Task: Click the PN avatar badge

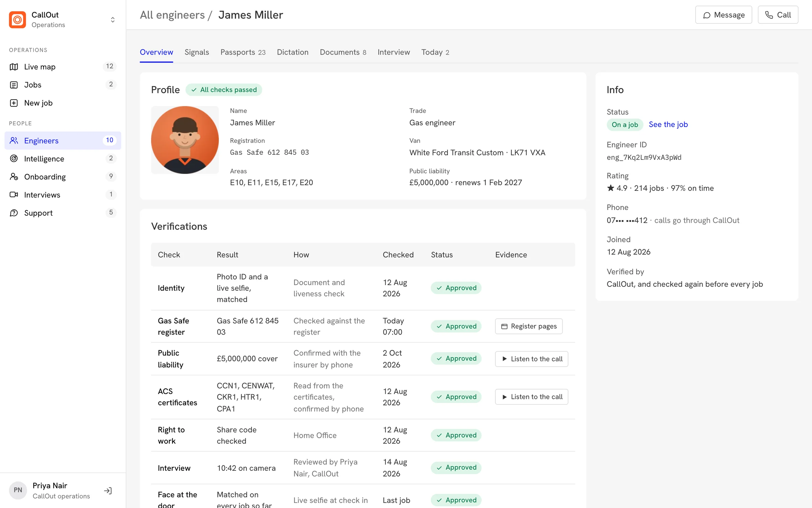Action: pyautogui.click(x=18, y=490)
